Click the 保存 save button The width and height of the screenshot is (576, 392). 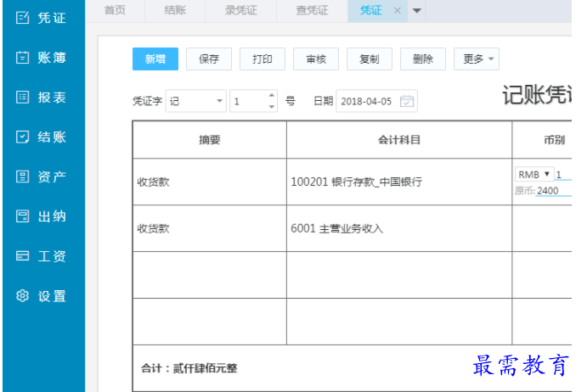pos(209,59)
